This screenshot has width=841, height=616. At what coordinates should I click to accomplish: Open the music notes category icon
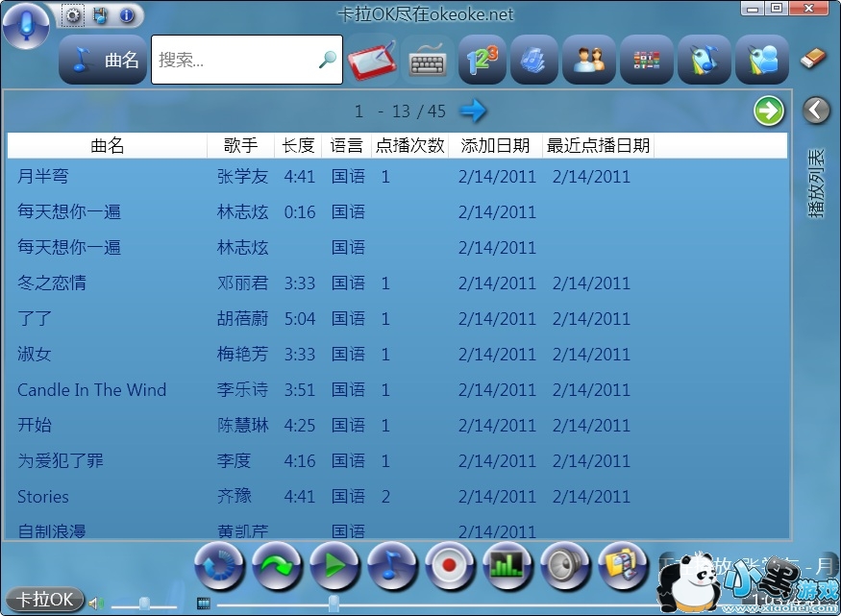[533, 60]
